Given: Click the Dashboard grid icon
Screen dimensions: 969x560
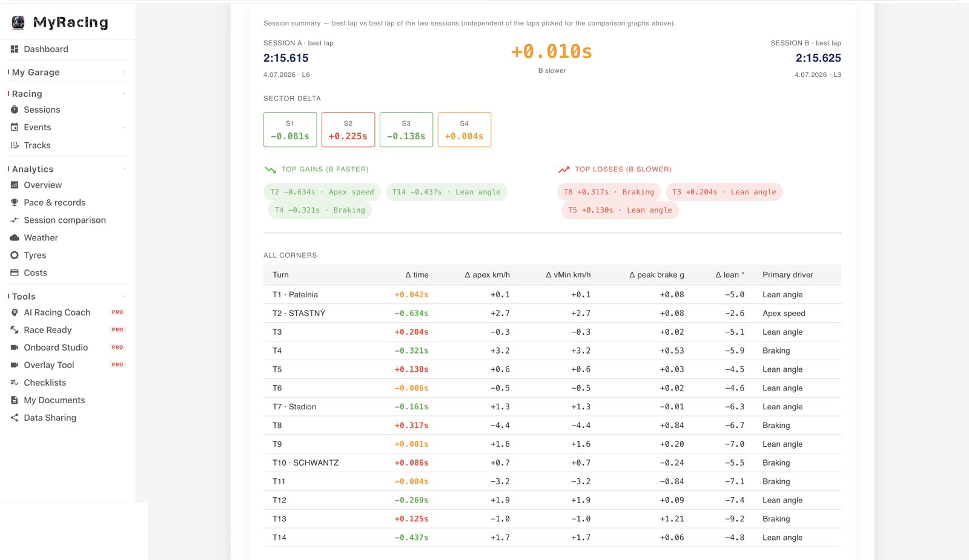Looking at the screenshot, I should pos(15,49).
